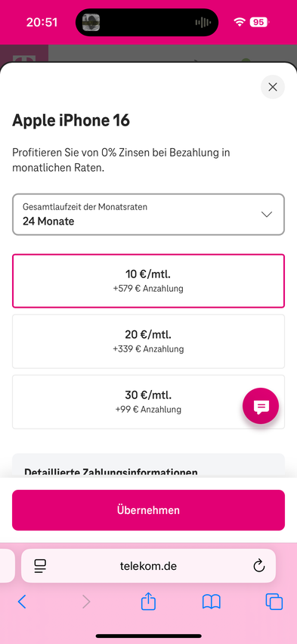
Task: Tap the Safari forward arrow
Action: tap(86, 602)
